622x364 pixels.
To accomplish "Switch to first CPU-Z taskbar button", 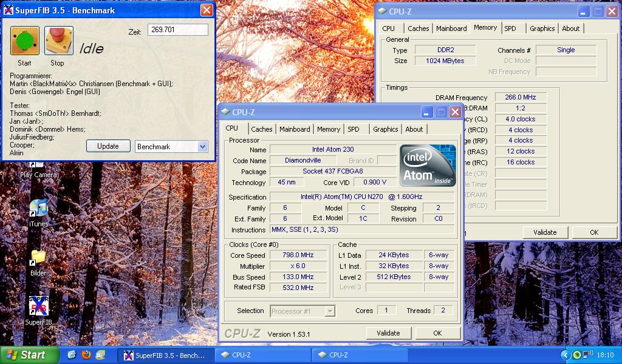I will pyautogui.click(x=262, y=356).
